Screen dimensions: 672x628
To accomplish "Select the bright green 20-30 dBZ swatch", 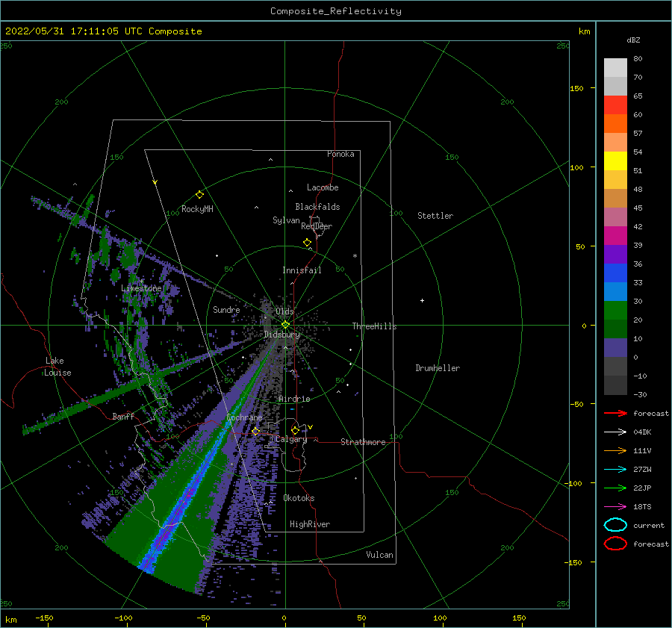I will [615, 311].
